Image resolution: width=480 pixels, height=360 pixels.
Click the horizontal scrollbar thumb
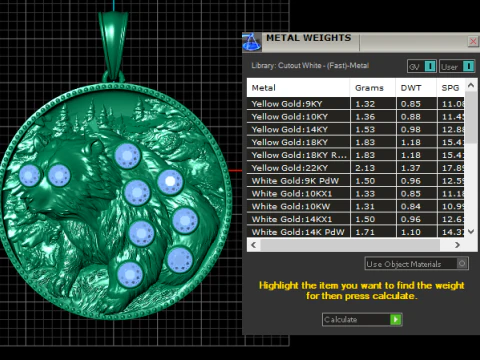[x=350, y=245]
